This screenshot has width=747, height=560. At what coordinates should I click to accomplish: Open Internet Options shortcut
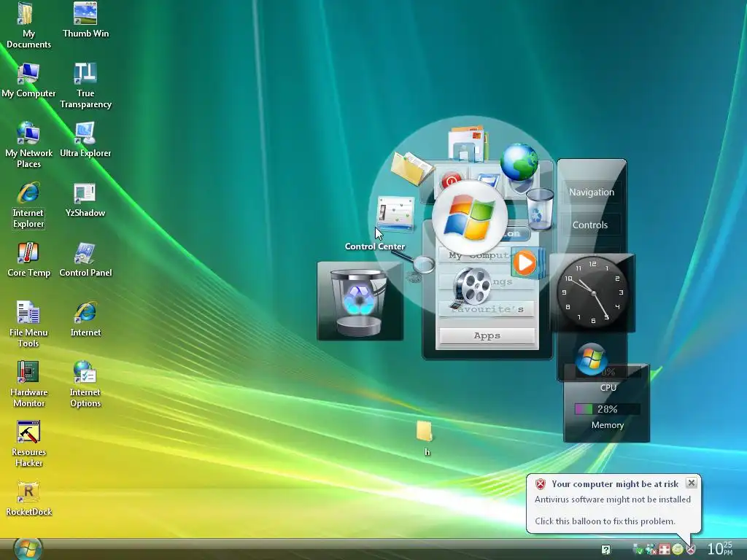(85, 384)
